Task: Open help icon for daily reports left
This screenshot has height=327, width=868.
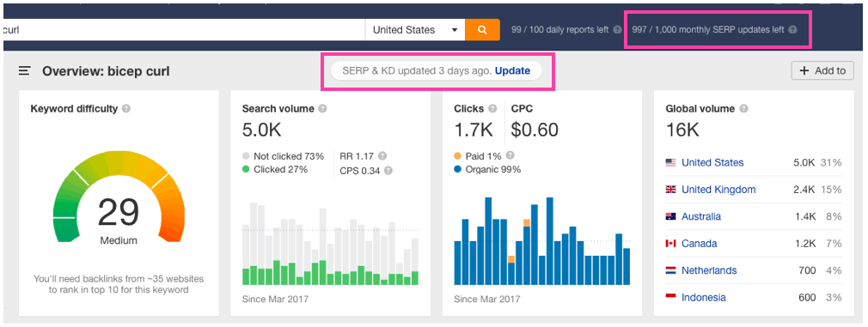Action: point(617,30)
